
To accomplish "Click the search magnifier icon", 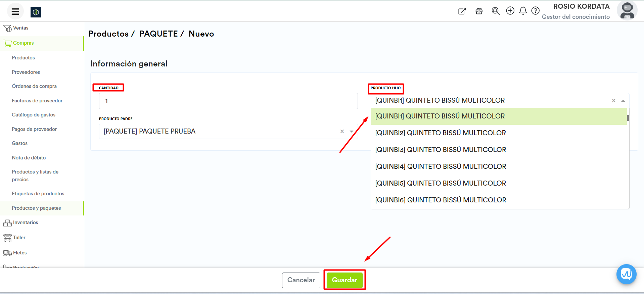I will [x=495, y=11].
